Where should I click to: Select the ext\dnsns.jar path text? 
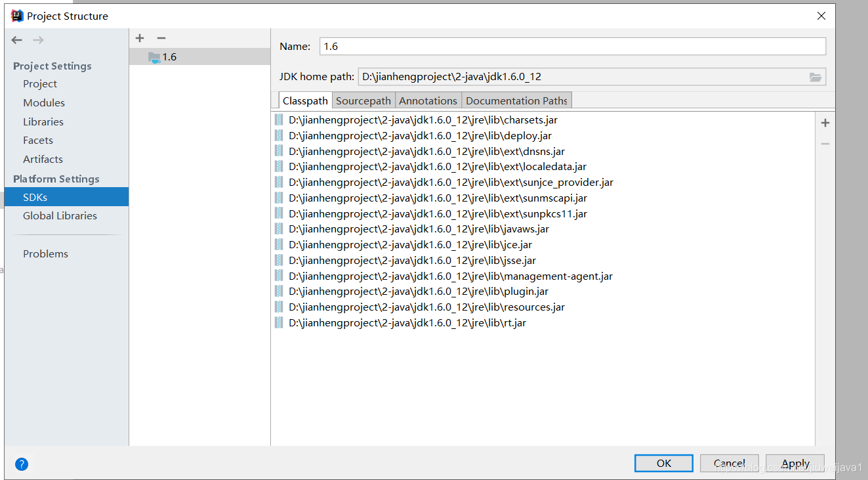pos(426,151)
